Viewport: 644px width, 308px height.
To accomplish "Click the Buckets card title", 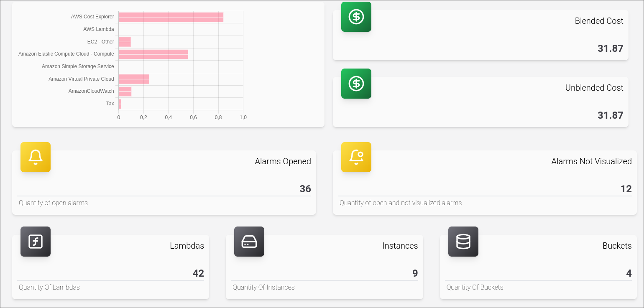I will (617, 246).
